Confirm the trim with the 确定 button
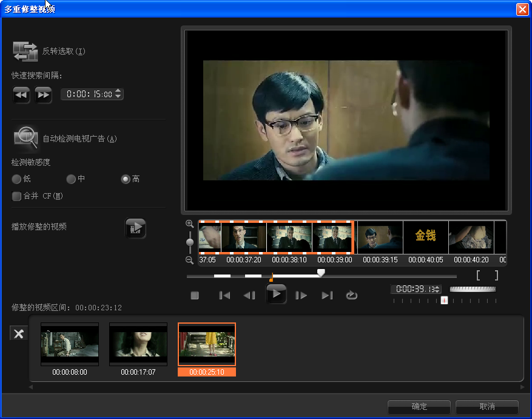The height and width of the screenshot is (419, 532). 419,407
